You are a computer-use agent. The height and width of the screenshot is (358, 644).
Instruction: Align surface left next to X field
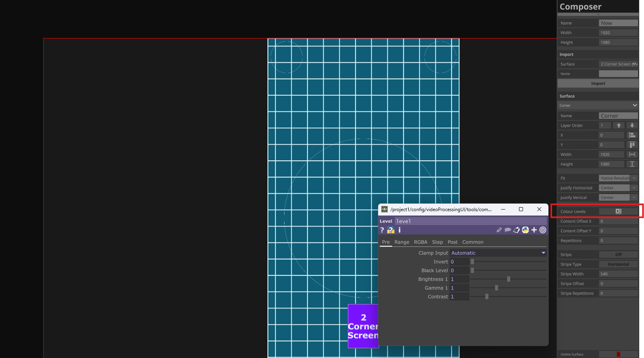pyautogui.click(x=632, y=135)
